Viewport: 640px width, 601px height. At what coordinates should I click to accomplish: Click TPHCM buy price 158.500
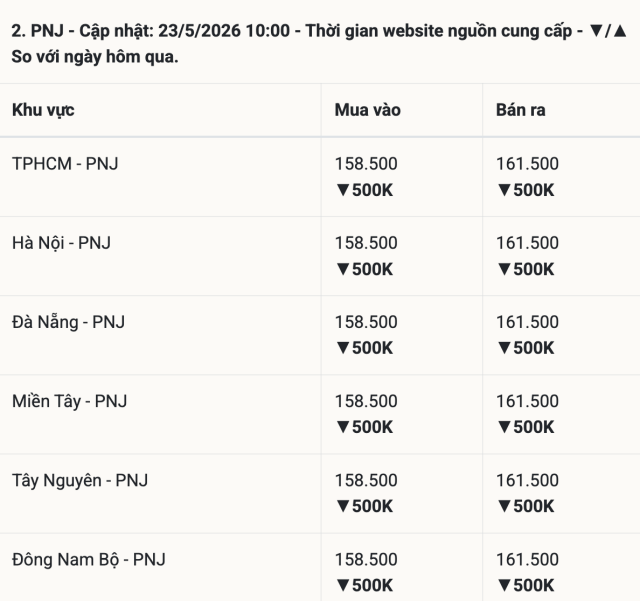point(366,164)
